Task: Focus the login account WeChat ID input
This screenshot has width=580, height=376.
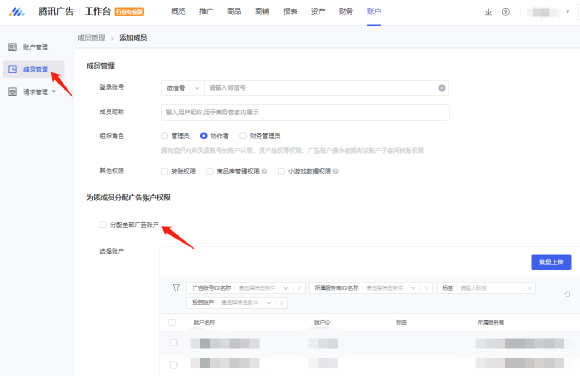Action: (x=321, y=88)
